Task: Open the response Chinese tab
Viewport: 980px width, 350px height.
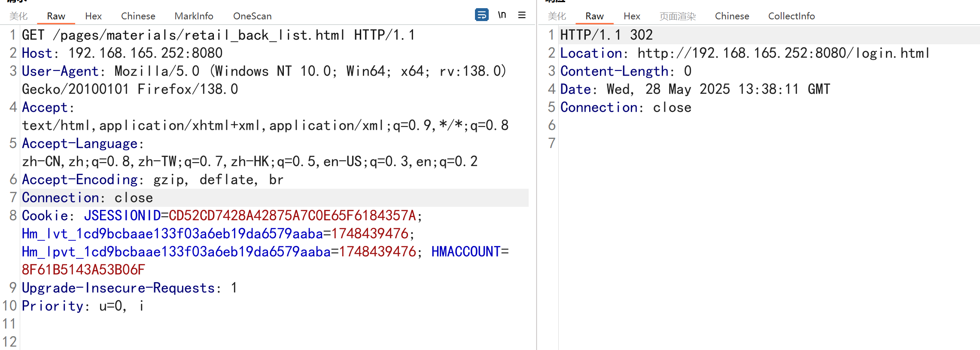Action: (732, 16)
